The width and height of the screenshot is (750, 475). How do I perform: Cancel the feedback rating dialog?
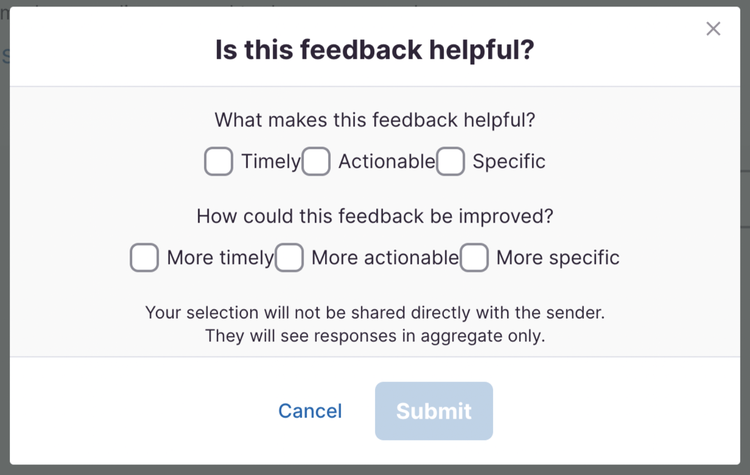coord(310,411)
